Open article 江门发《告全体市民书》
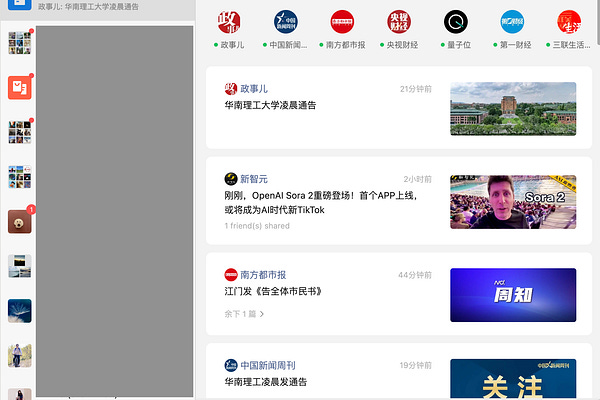 273,291
